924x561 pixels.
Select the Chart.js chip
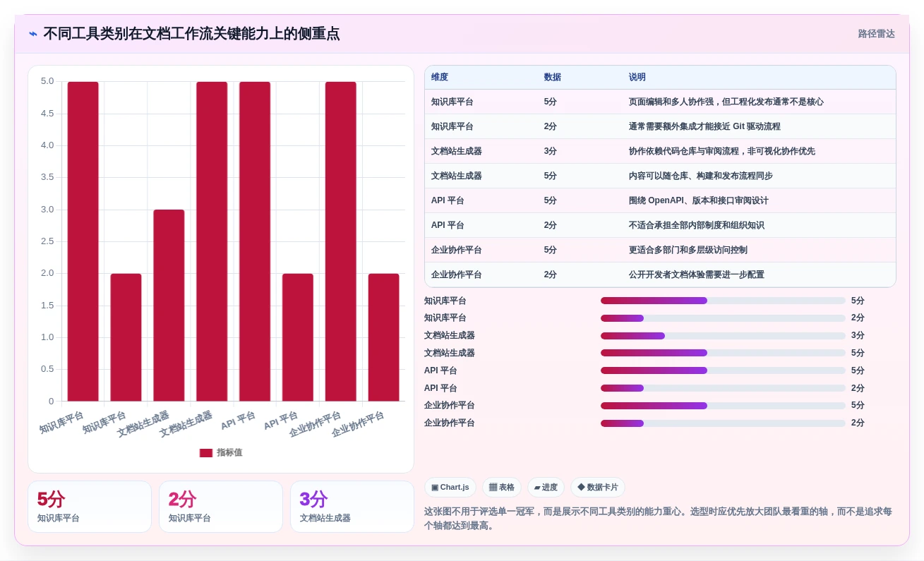(450, 488)
